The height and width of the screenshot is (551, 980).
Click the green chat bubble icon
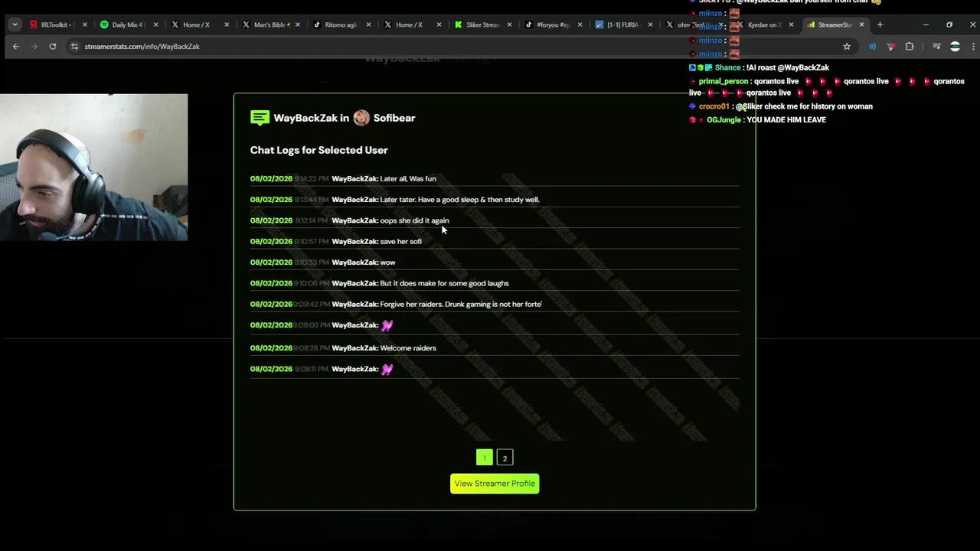click(x=260, y=118)
